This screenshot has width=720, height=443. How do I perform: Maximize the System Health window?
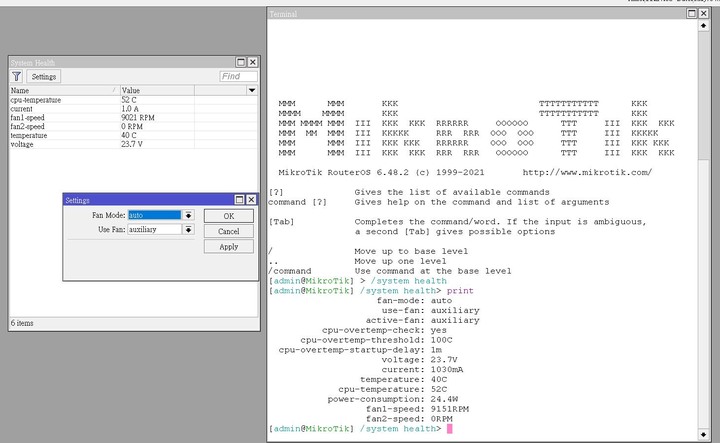241,62
